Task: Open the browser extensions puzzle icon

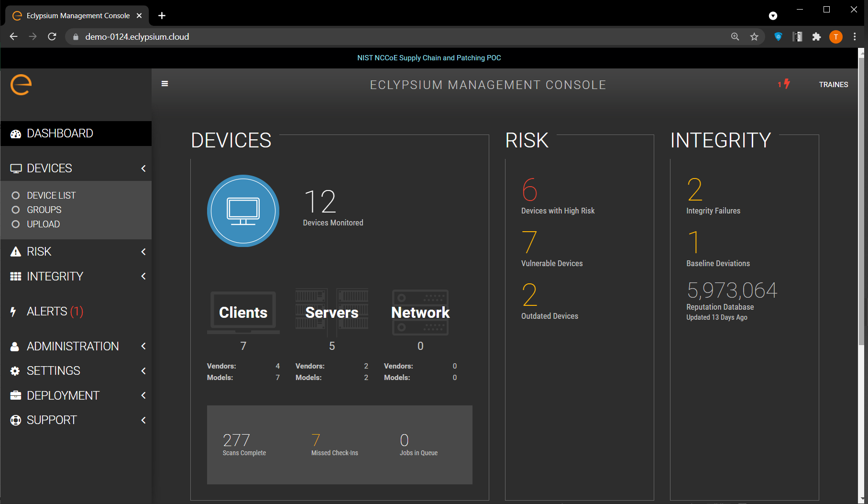Action: coord(816,37)
